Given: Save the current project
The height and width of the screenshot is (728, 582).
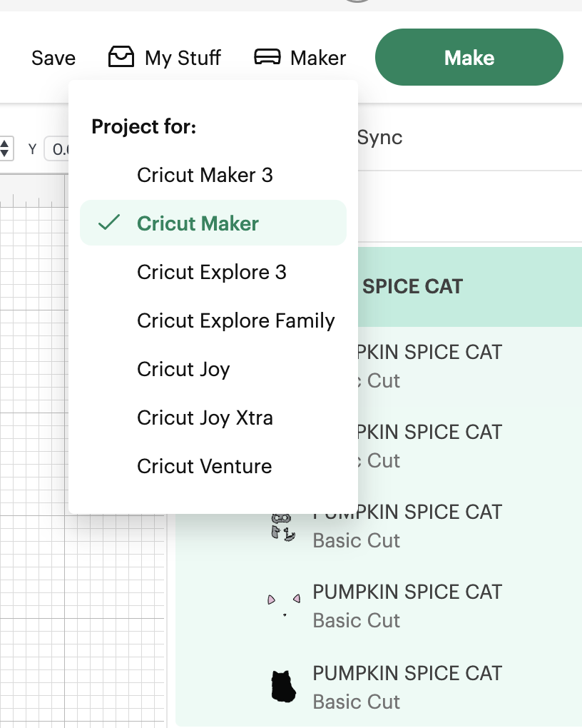Looking at the screenshot, I should click(x=53, y=58).
